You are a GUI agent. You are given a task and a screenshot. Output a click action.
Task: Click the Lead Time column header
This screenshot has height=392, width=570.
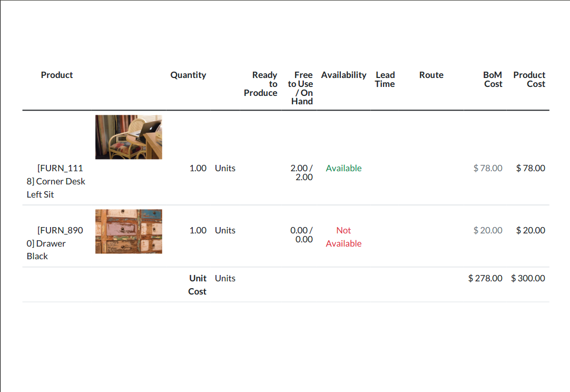click(385, 79)
